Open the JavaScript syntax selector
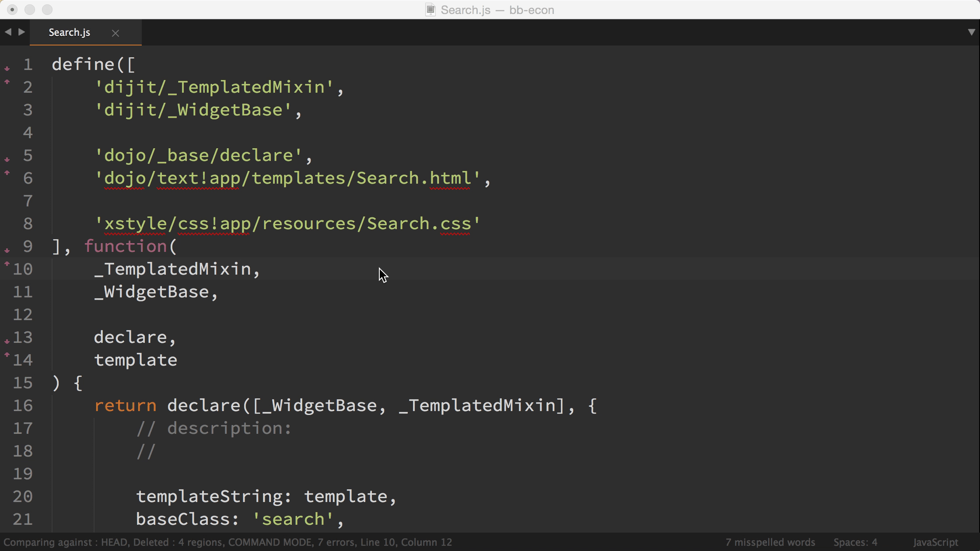The height and width of the screenshot is (551, 980). pyautogui.click(x=935, y=542)
